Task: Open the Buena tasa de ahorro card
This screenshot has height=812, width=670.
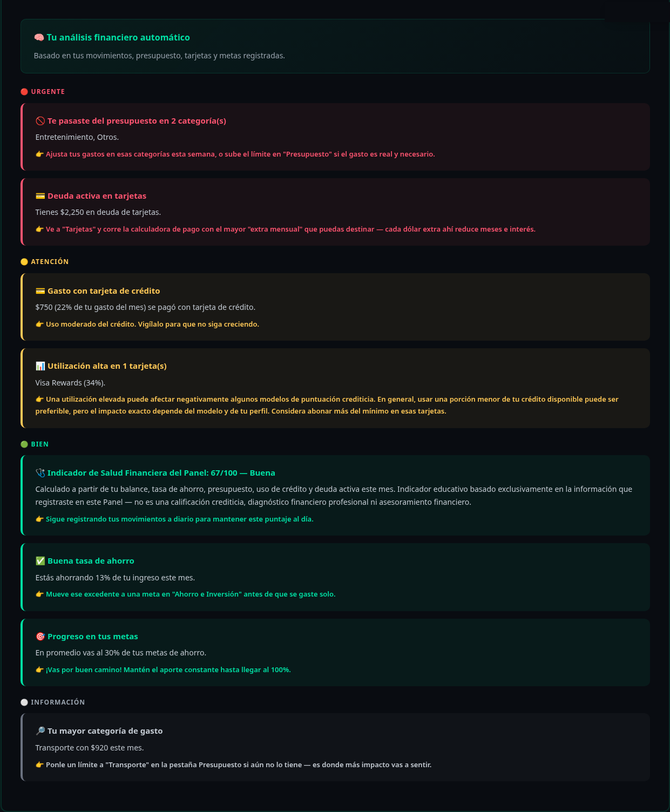Action: [x=335, y=577]
